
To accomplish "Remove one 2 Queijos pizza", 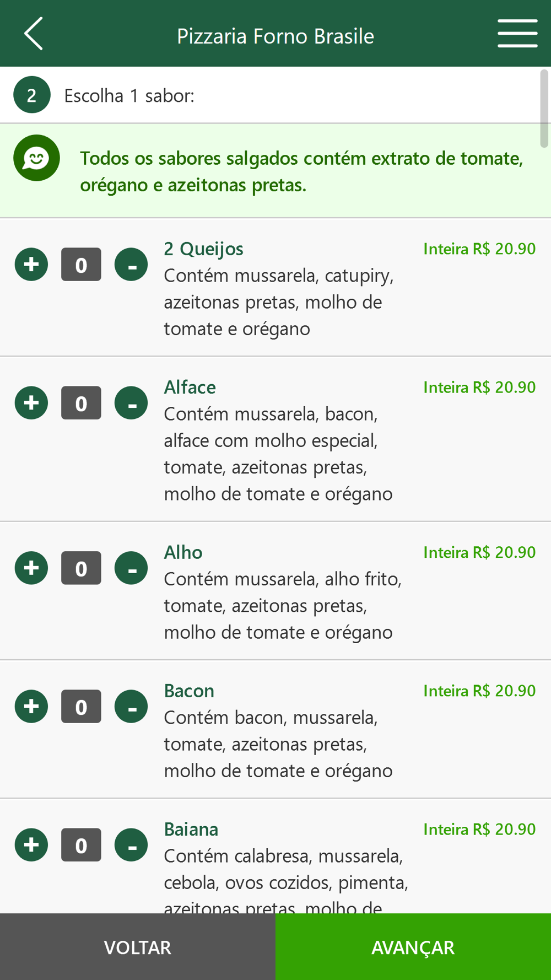I will click(131, 265).
